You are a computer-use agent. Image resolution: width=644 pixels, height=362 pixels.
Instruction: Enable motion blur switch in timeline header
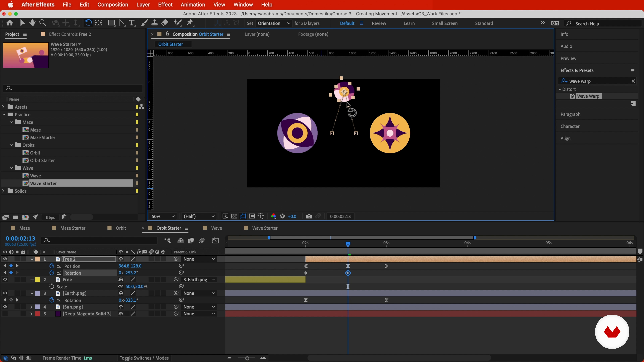coord(202,241)
